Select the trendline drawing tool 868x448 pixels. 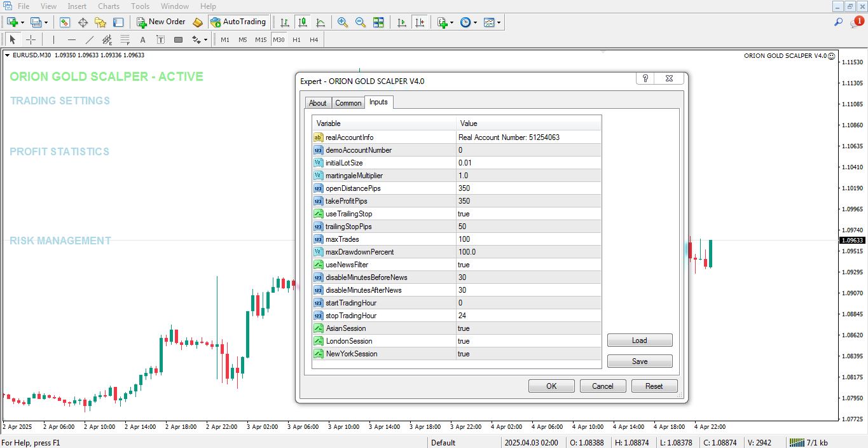pos(89,39)
